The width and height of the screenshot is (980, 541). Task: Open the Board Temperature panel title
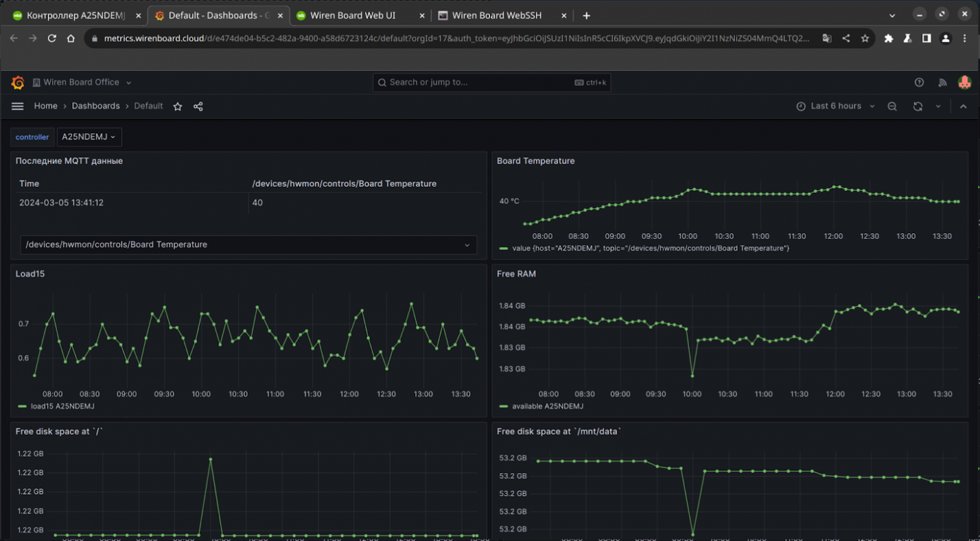[x=536, y=161]
